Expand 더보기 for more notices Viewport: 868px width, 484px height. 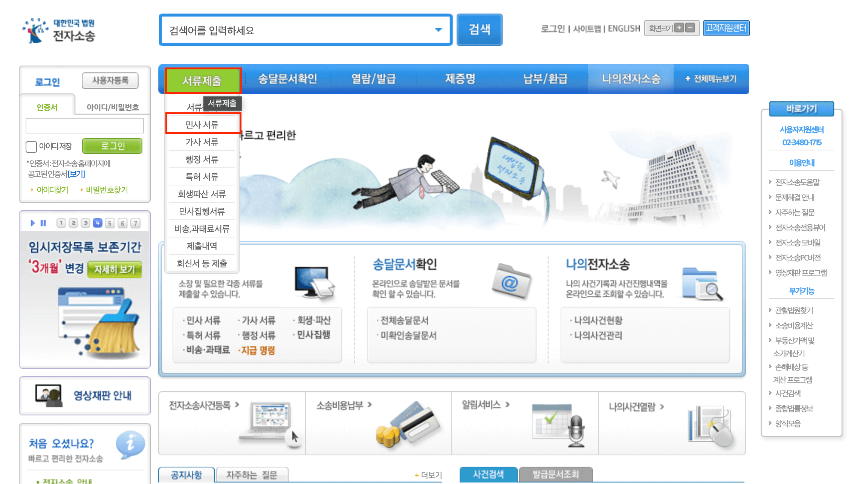tap(428, 475)
